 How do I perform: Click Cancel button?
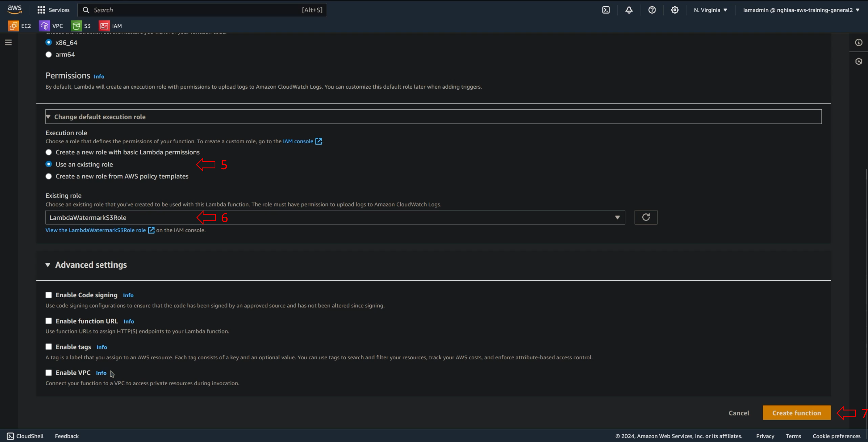coord(739,413)
